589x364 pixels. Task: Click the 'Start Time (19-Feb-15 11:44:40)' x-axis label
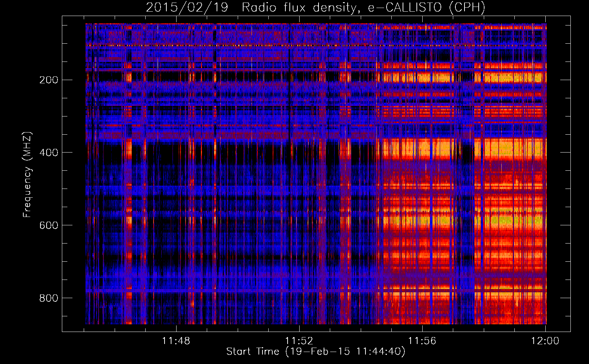[x=316, y=352]
